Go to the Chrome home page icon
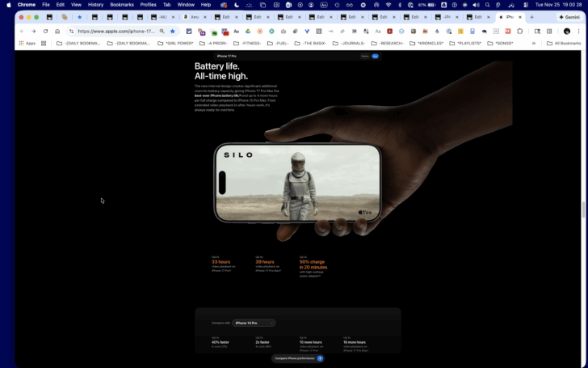Image resolution: width=588 pixels, height=368 pixels. [x=57, y=32]
